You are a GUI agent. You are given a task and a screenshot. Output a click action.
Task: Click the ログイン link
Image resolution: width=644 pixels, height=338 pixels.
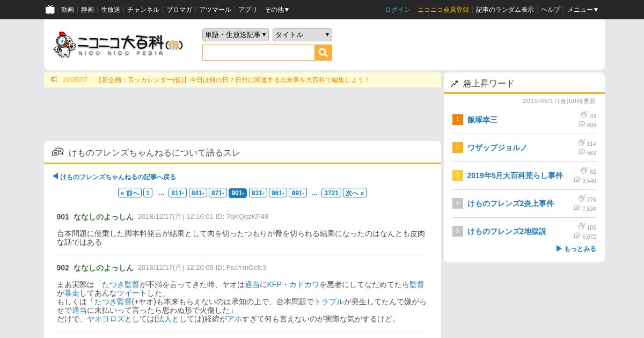click(398, 10)
